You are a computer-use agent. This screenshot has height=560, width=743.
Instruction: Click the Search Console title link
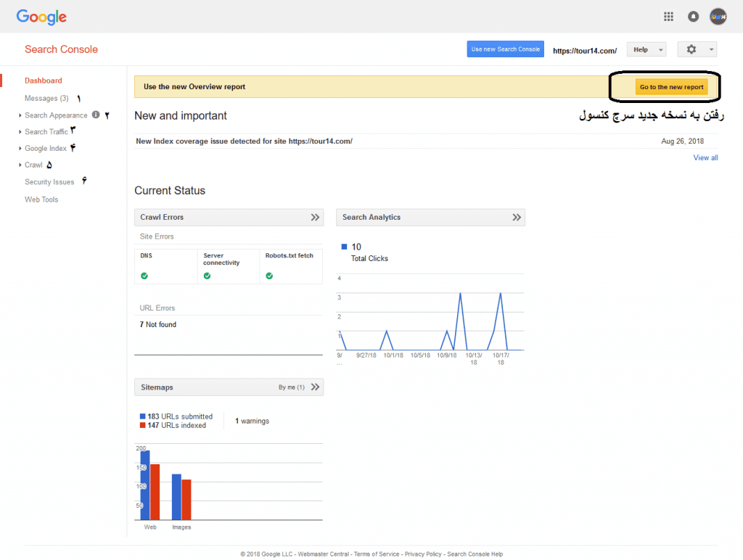(x=61, y=49)
